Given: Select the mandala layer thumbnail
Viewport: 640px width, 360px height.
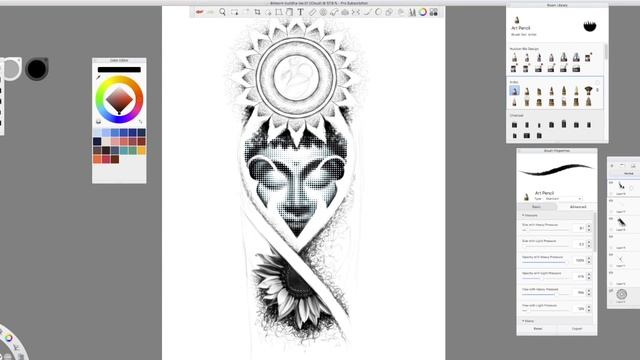Looking at the screenshot, I should click(622, 294).
